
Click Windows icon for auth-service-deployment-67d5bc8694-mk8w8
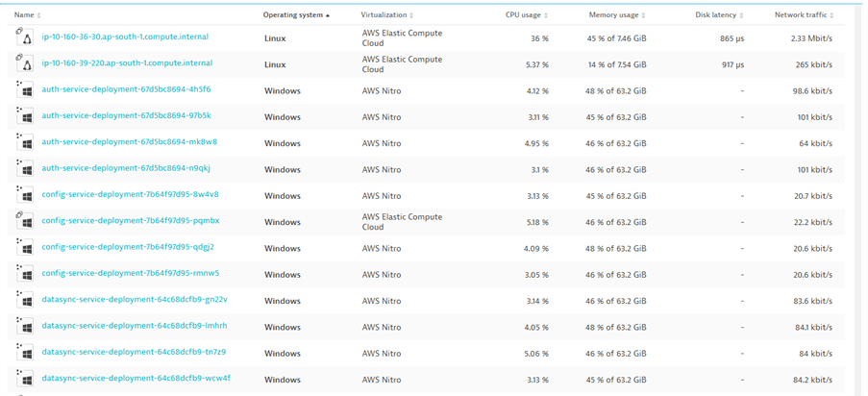coord(24,143)
